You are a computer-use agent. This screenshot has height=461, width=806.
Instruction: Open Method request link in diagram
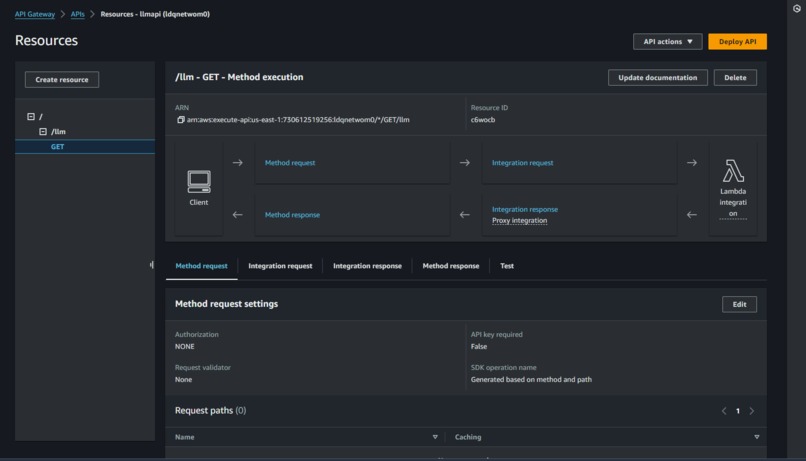[x=290, y=162]
